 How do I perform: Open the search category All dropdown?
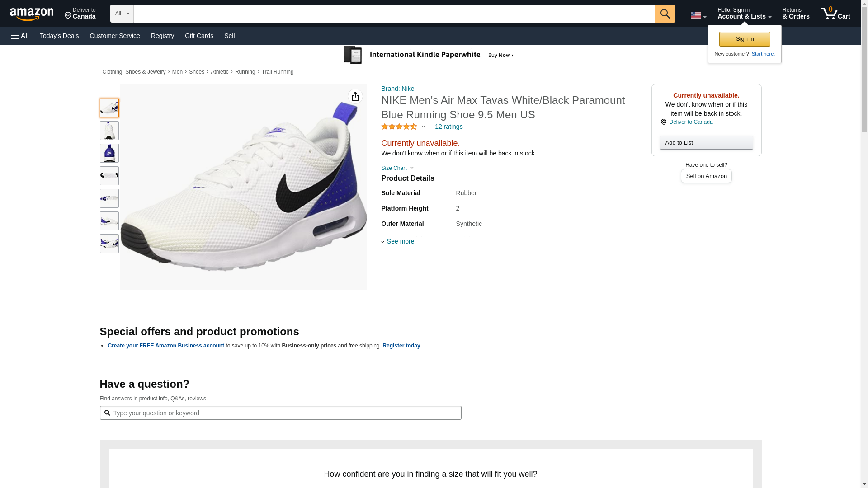pyautogui.click(x=122, y=14)
